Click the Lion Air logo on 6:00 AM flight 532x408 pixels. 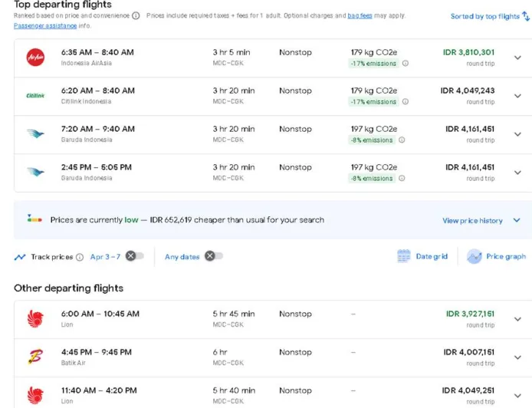click(x=35, y=319)
